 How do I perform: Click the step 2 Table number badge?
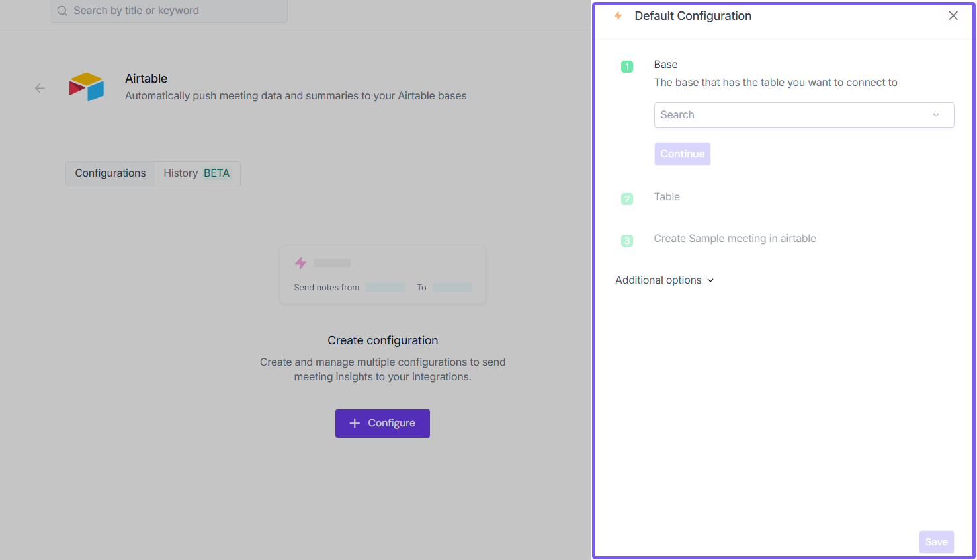(x=627, y=199)
